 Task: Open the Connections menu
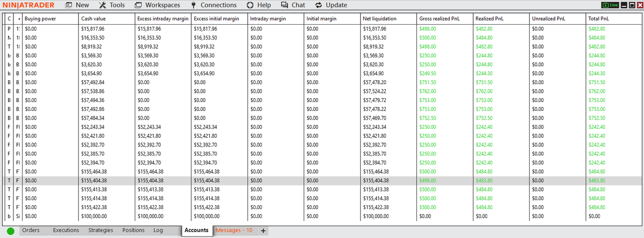[x=213, y=5]
